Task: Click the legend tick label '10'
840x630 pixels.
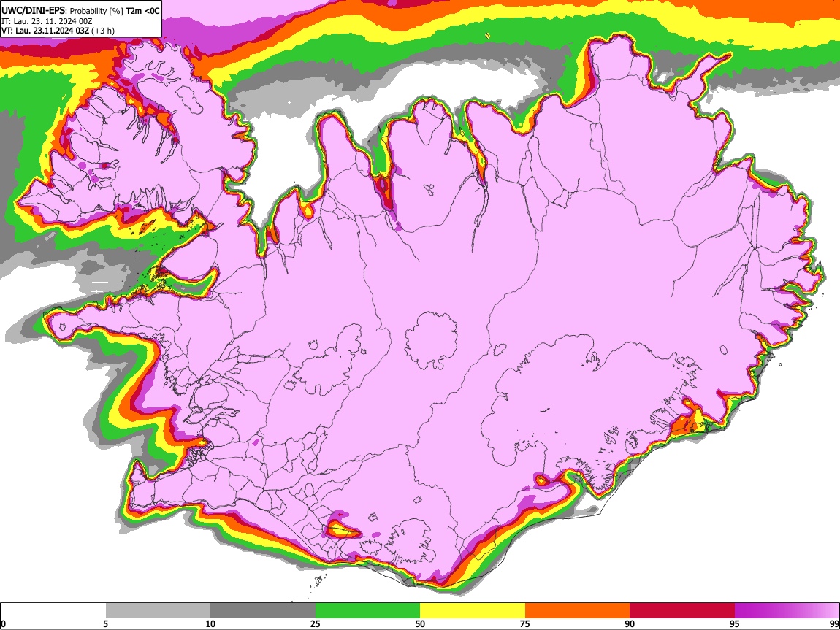Action: click(210, 623)
